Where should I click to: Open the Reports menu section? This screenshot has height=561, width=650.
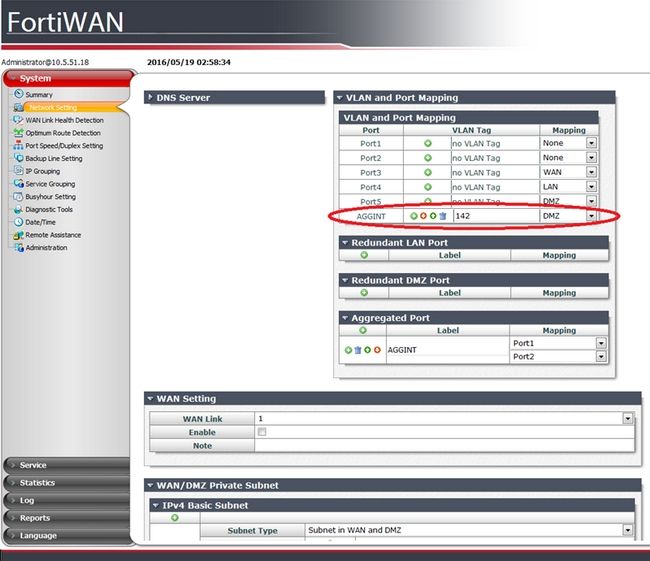(67, 518)
